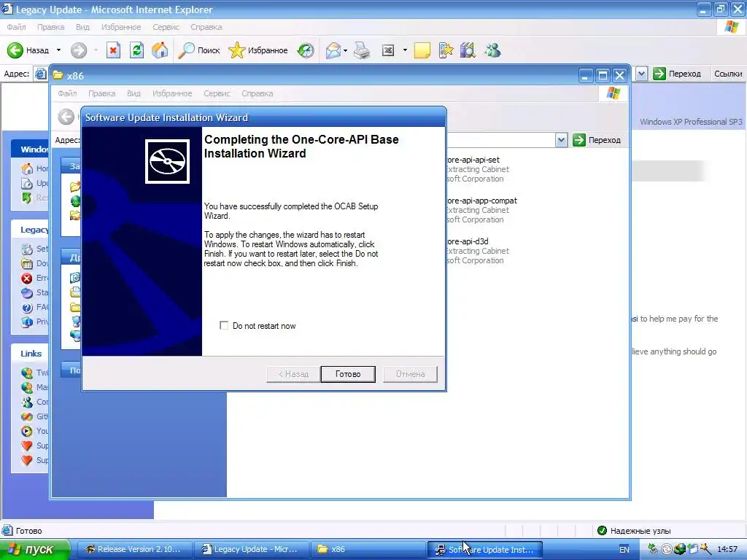The image size is (747, 560).
Task: Click clock showing 14:57 in tray
Action: pos(727,550)
